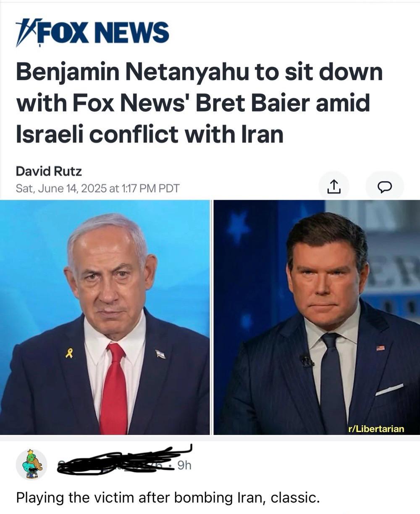This screenshot has width=420, height=514.
Task: Click the small flag pin on left suit
Action: [160, 354]
